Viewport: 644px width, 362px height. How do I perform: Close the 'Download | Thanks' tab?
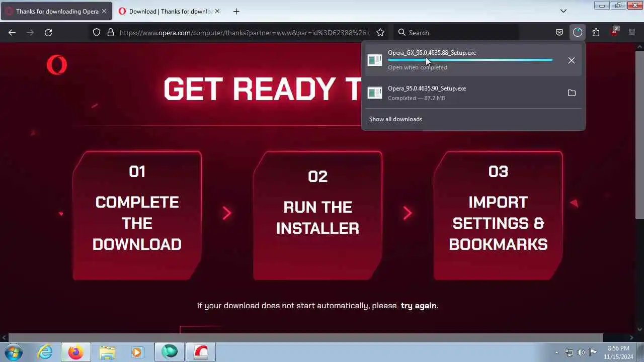pos(217,11)
